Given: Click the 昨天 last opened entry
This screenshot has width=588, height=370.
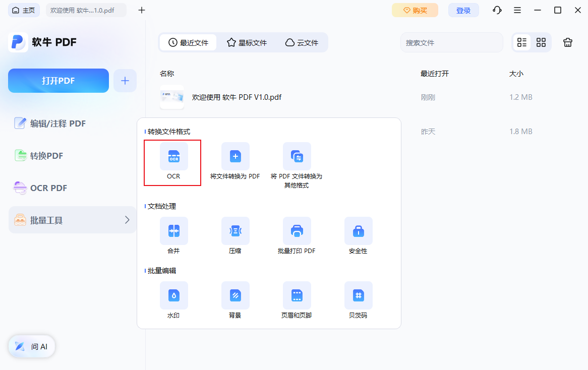Looking at the screenshot, I should pos(428,131).
